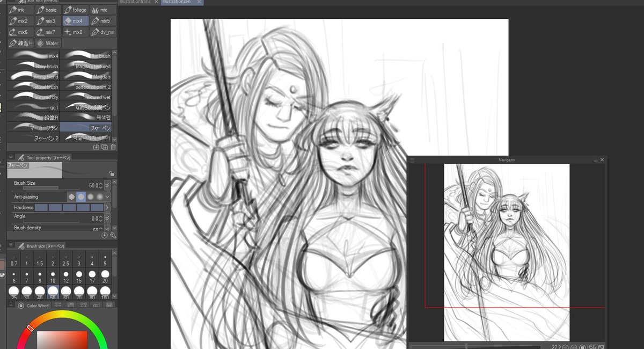Open Brush density dynamics dropdown
This screenshot has height=349, width=644.
(x=107, y=229)
